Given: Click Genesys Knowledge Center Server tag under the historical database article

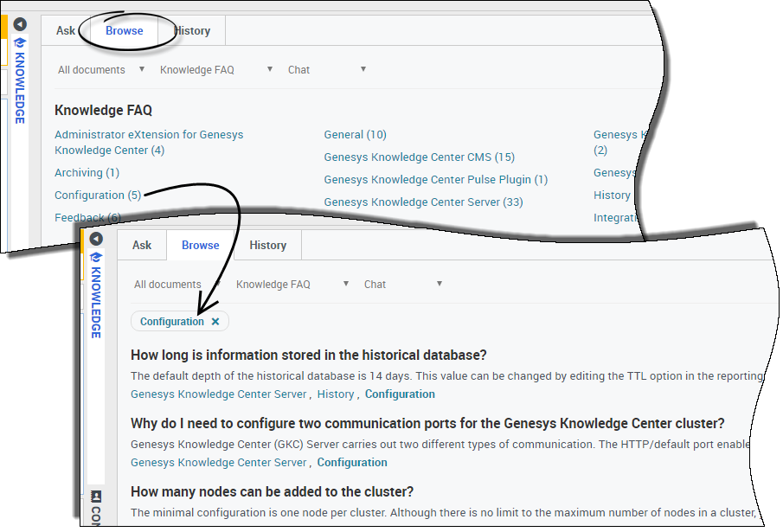Looking at the screenshot, I should point(218,394).
